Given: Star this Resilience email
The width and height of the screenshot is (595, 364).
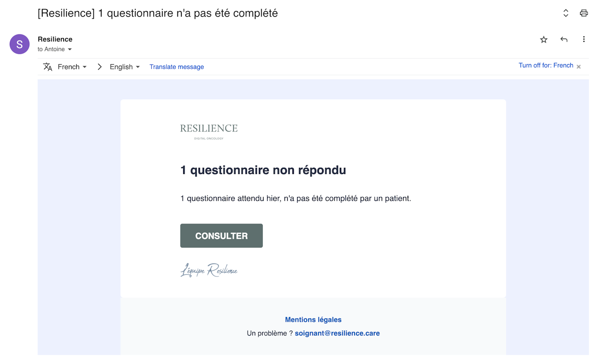Looking at the screenshot, I should tap(544, 40).
